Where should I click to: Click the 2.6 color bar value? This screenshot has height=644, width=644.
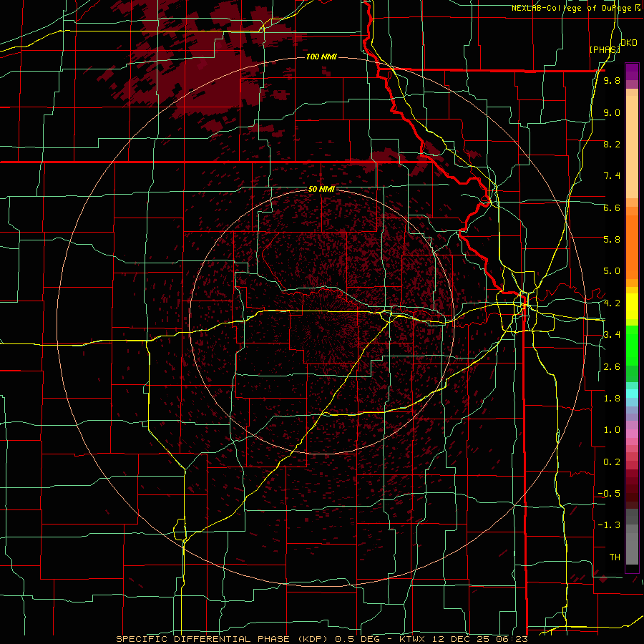[x=612, y=367]
